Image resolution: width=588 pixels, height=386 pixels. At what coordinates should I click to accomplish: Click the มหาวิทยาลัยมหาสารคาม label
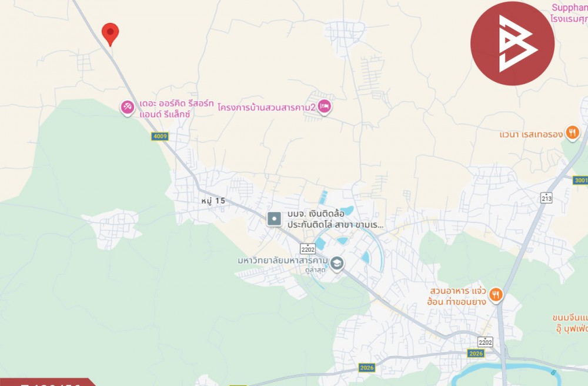click(283, 260)
